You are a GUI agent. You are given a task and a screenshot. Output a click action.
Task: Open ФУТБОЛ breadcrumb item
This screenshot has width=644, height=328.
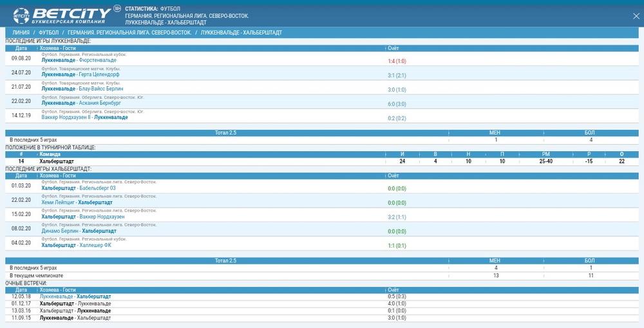click(48, 32)
